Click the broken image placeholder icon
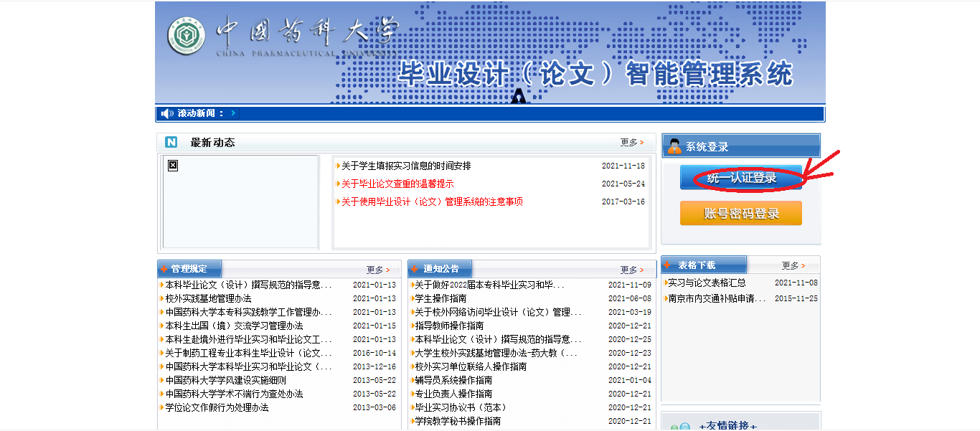The image size is (980, 431). tap(172, 166)
